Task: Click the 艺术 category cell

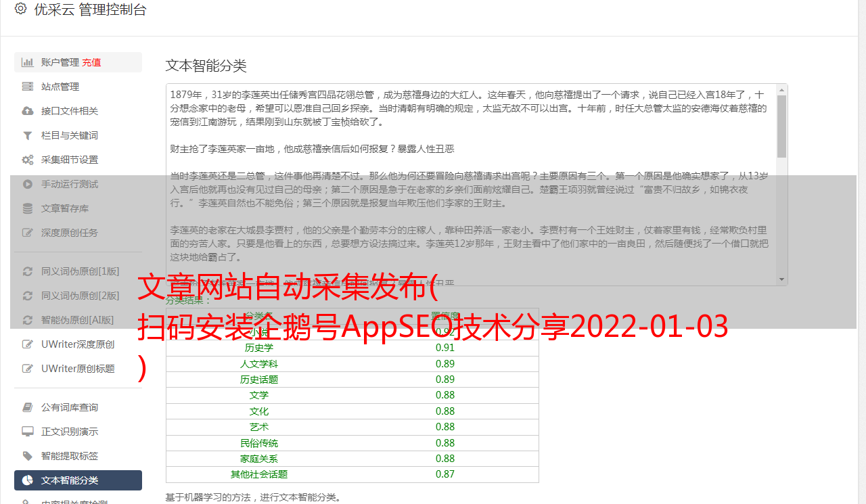Action: pos(259,427)
